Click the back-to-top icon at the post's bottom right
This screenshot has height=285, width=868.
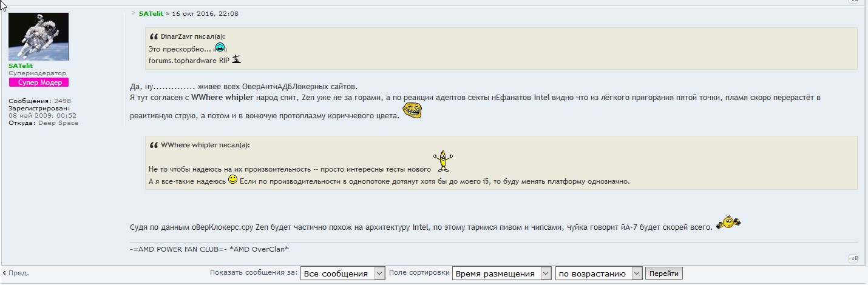point(853,259)
